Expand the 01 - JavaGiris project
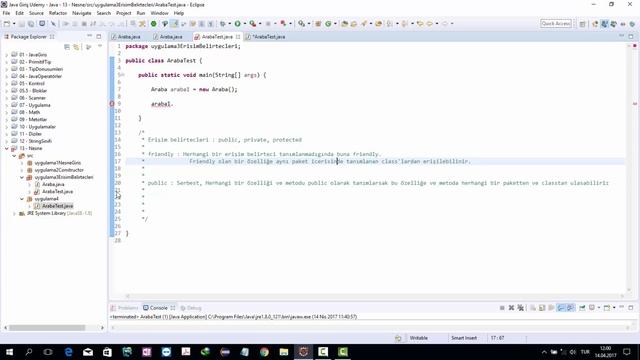The image size is (640, 360). coord(7,55)
